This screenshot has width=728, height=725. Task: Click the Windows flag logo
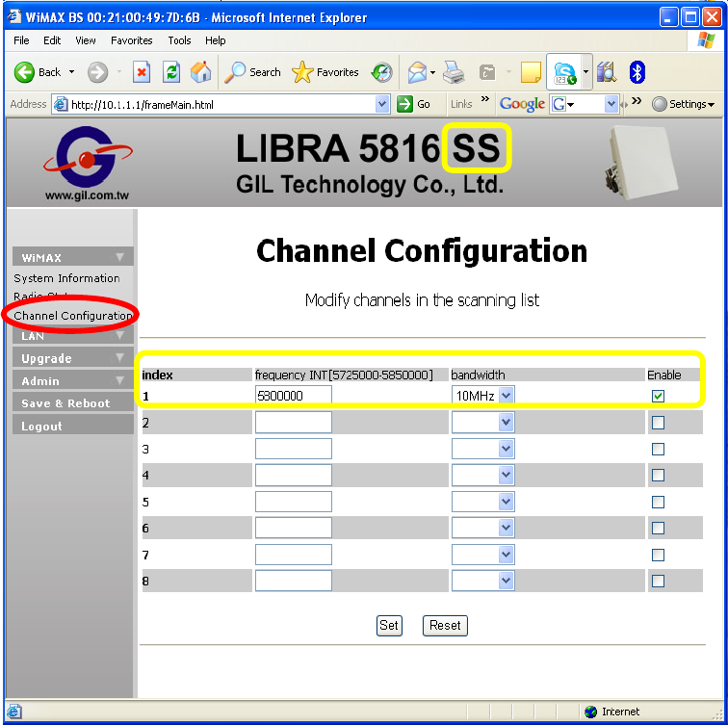pos(706,40)
